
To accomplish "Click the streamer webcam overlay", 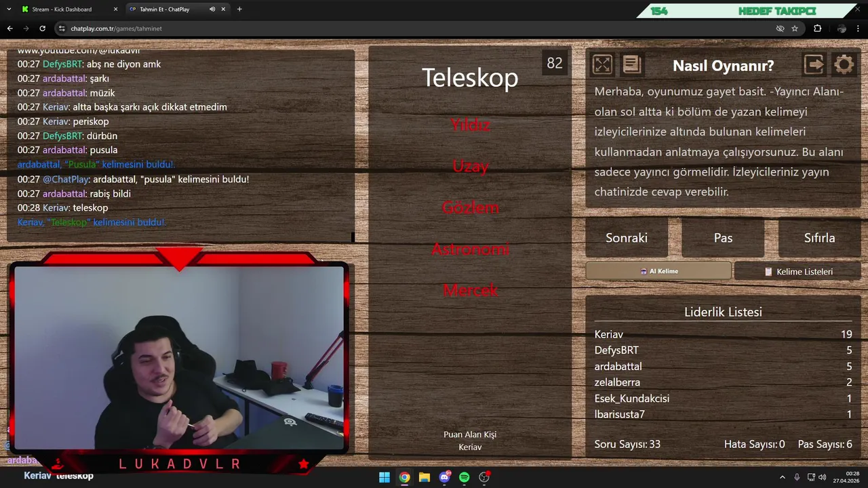I will coord(179,358).
